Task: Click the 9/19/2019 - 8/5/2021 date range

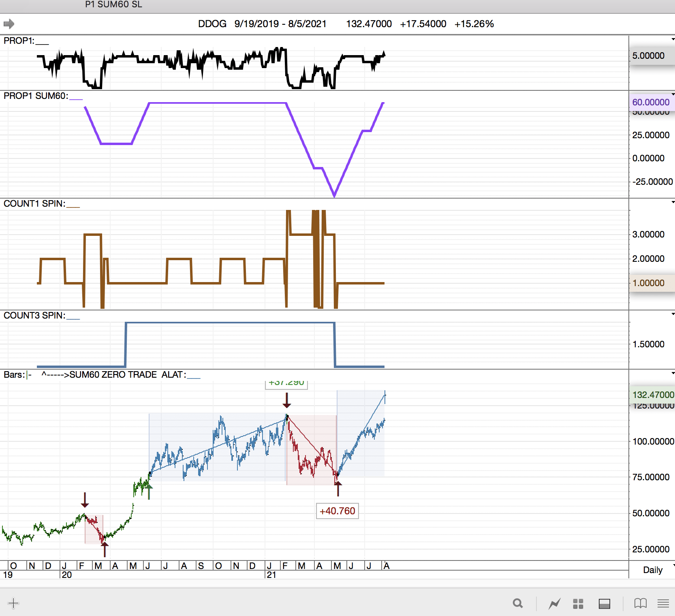Action: tap(280, 24)
